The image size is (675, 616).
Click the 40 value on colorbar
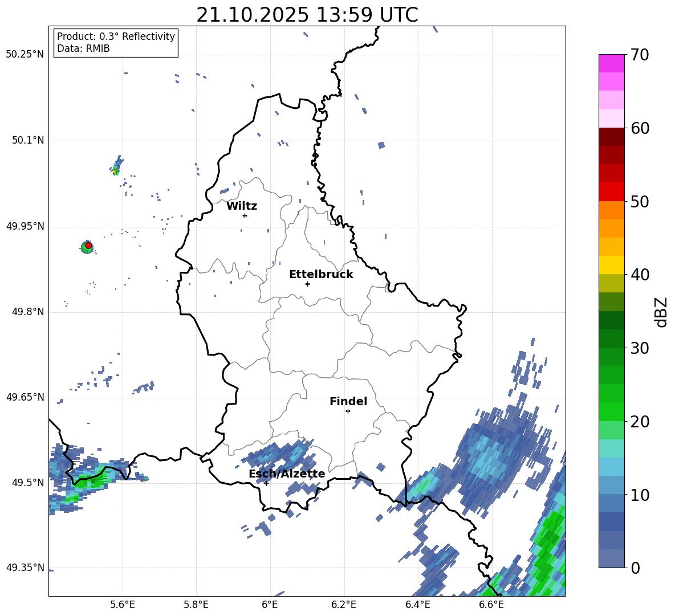coord(640,275)
